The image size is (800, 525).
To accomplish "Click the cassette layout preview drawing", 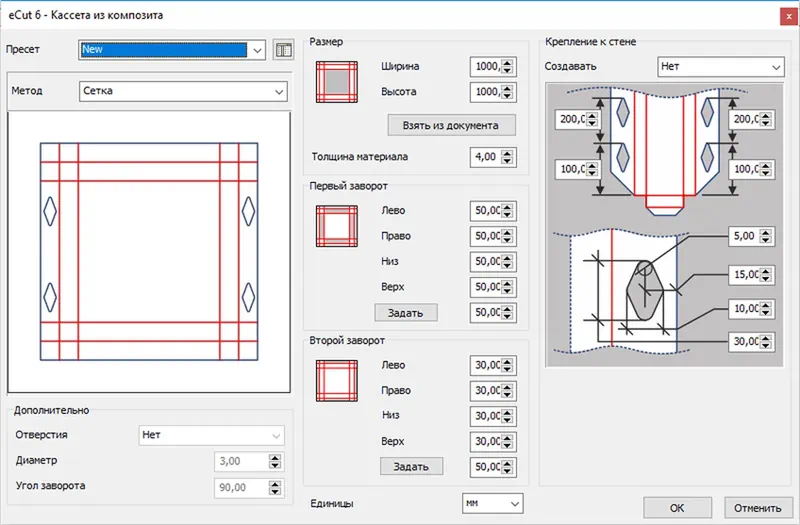I will [x=148, y=252].
